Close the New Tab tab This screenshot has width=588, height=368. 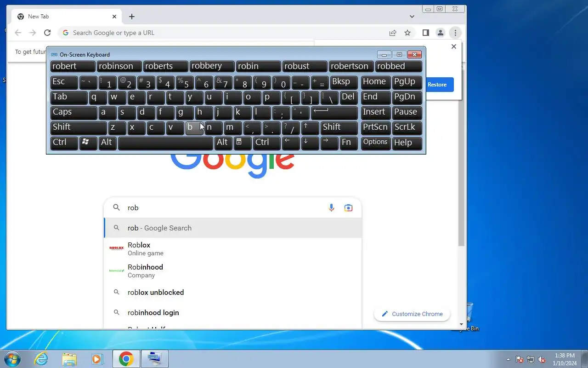pos(114,17)
